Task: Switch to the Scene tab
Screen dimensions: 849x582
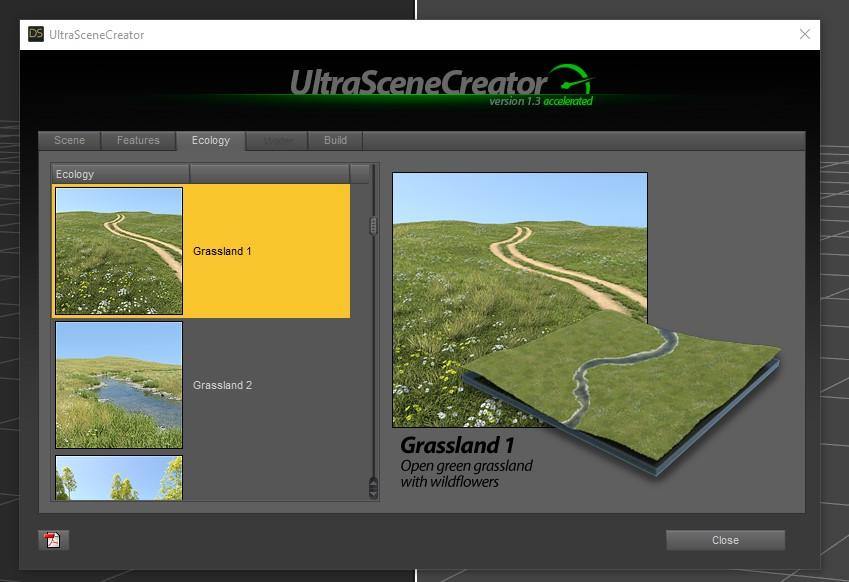Action: tap(69, 140)
